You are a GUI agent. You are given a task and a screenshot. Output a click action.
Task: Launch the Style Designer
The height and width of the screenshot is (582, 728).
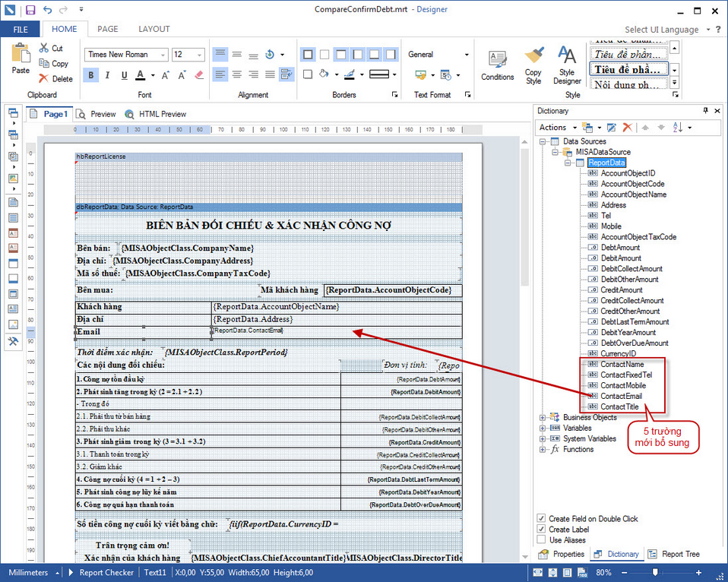point(567,65)
